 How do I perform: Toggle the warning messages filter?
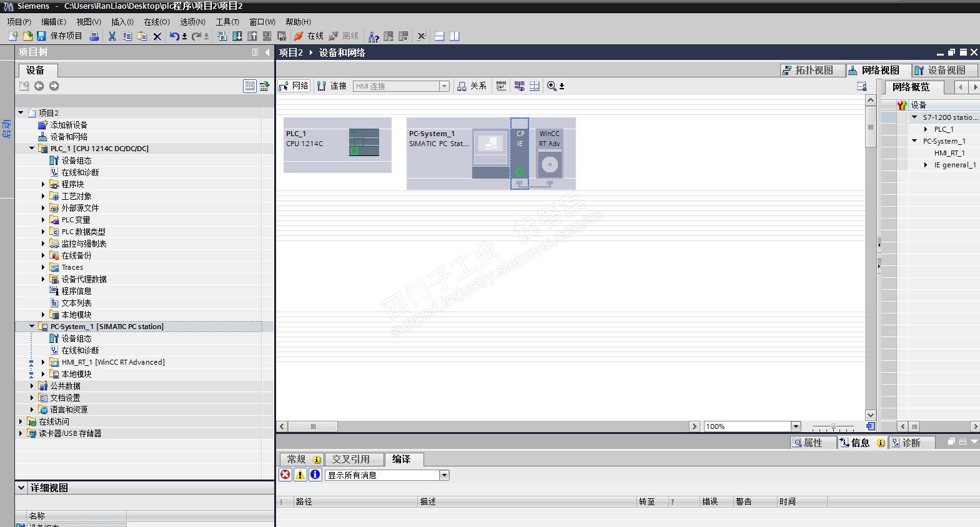click(300, 475)
